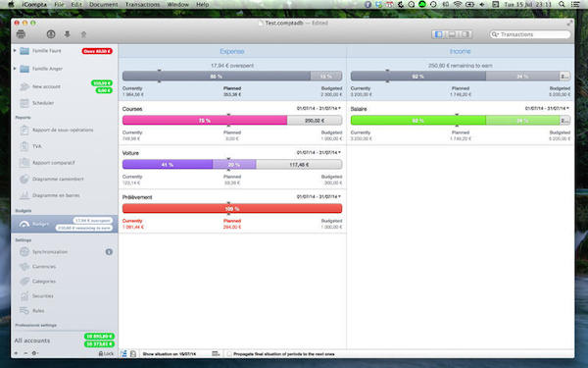Expand the Famille Faure account group
The width and height of the screenshot is (588, 368).
pyautogui.click(x=15, y=50)
